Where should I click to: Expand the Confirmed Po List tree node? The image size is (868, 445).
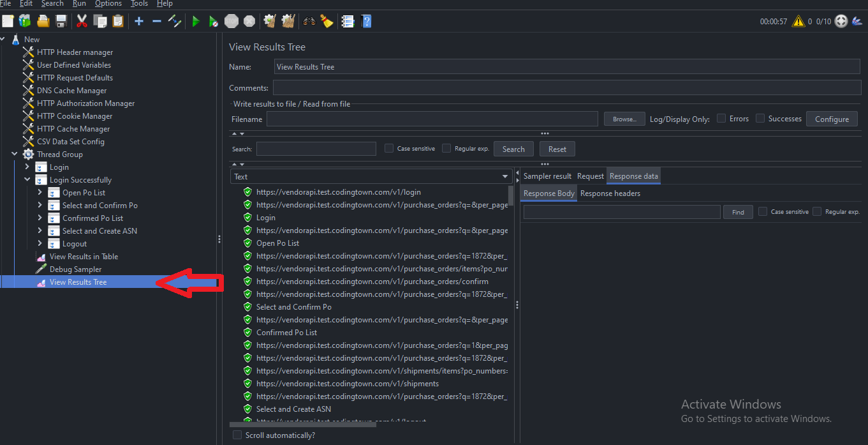coord(40,218)
